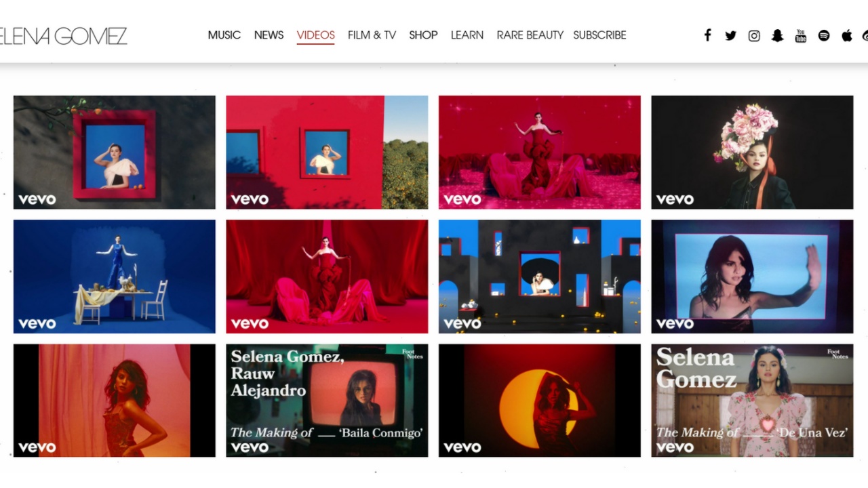The width and height of the screenshot is (868, 488).
Task: Open the Twitter social icon
Action: pos(730,35)
